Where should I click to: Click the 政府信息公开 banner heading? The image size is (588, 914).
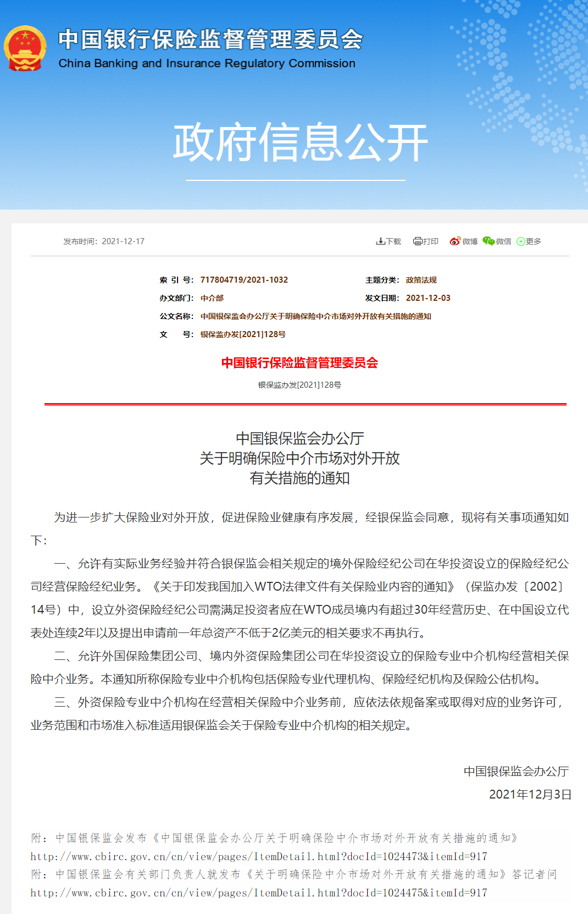pyautogui.click(x=300, y=143)
